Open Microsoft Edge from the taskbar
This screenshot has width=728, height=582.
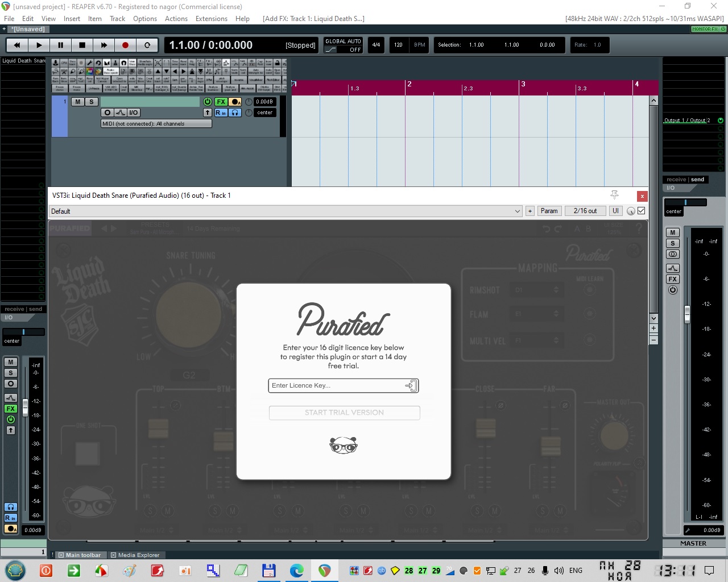(x=296, y=571)
